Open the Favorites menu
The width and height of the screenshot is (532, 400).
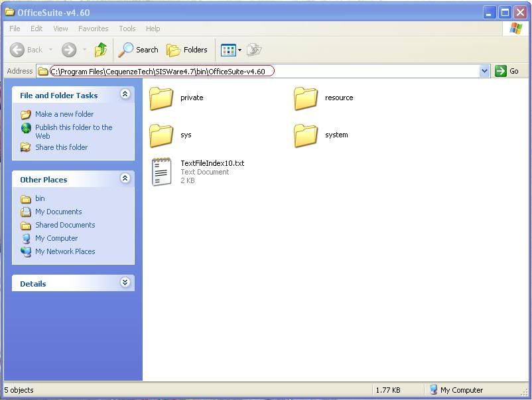pos(94,29)
